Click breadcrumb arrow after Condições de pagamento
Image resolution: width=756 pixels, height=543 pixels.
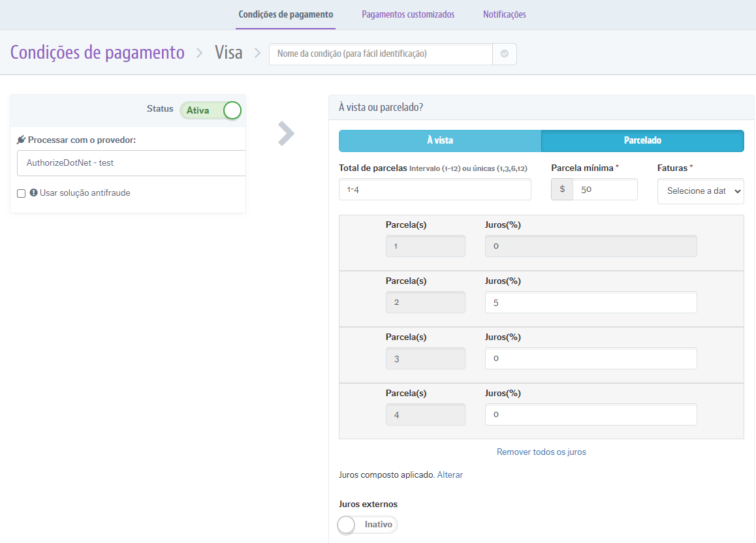pyautogui.click(x=199, y=53)
